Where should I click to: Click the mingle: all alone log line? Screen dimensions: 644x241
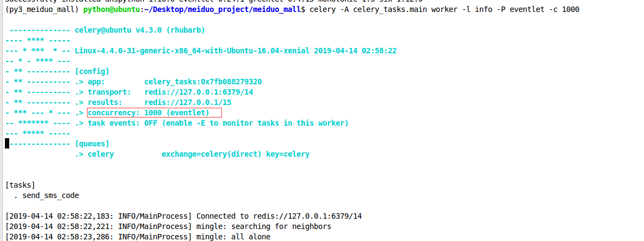pyautogui.click(x=233, y=237)
